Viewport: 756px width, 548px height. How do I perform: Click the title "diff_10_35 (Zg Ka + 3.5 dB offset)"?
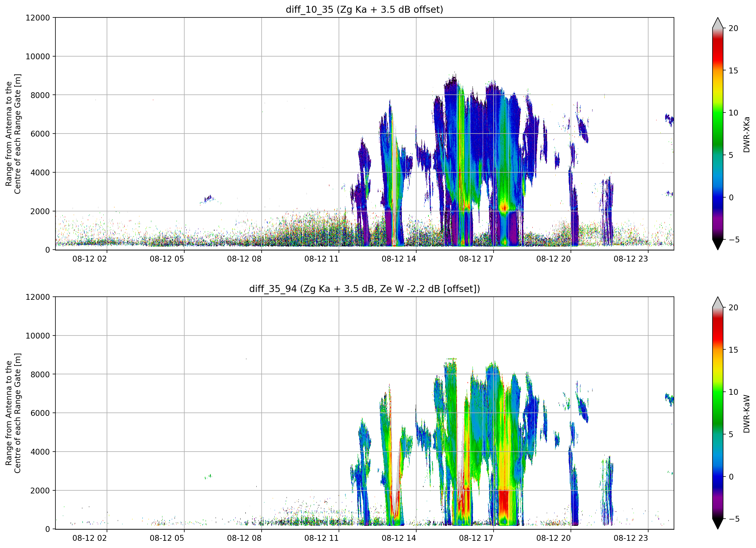point(364,10)
